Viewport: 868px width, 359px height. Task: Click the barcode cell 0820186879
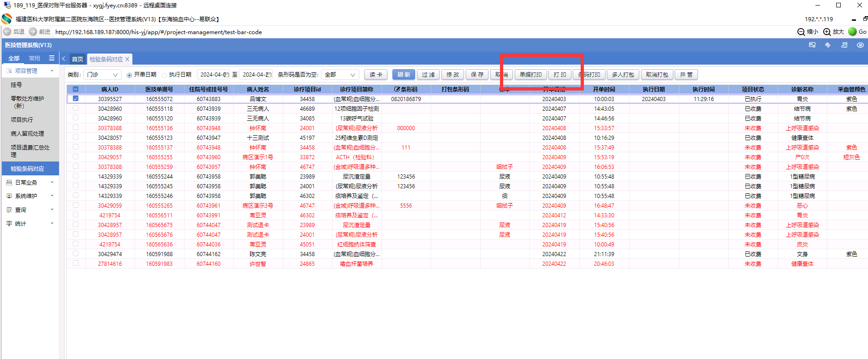[406, 99]
